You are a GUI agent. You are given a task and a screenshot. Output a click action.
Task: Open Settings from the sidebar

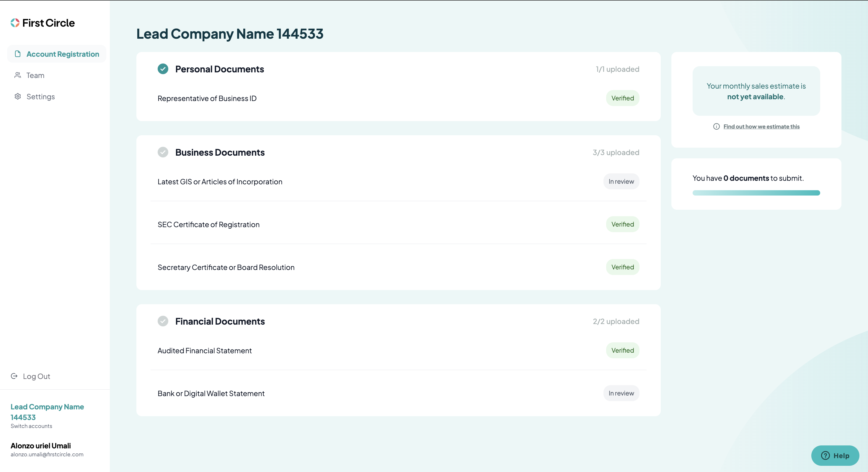pyautogui.click(x=40, y=96)
